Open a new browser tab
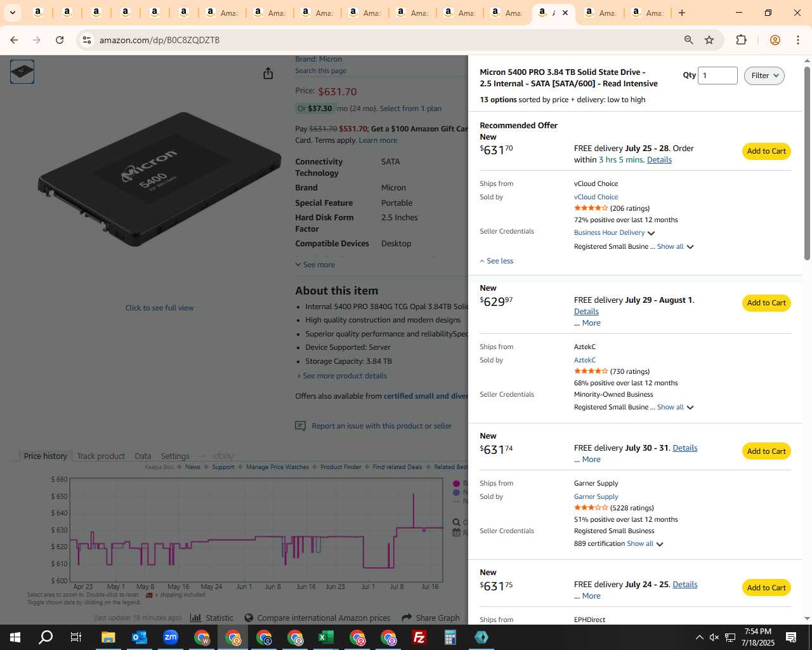 682,13
